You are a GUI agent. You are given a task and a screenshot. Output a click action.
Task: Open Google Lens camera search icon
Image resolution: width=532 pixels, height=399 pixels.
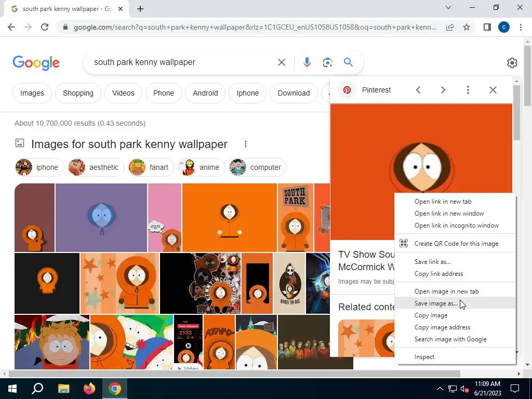[x=327, y=62]
